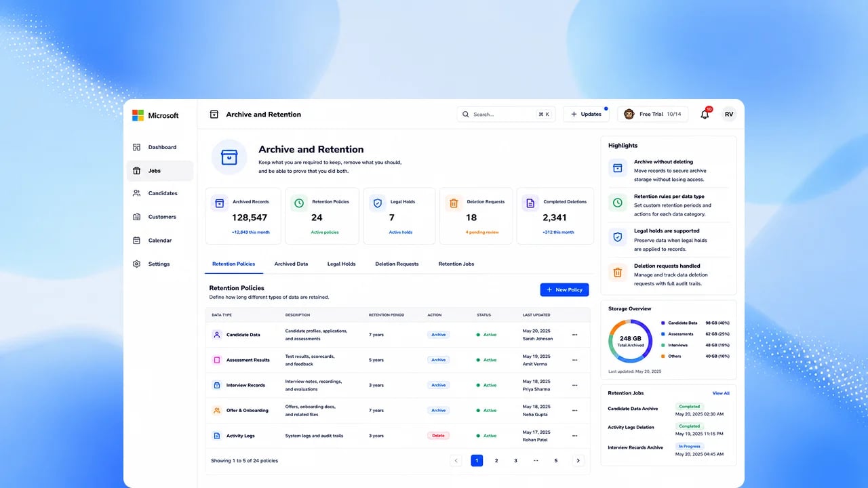This screenshot has width=868, height=488.
Task: Click the "+12,843 this month" text
Action: [x=251, y=232]
